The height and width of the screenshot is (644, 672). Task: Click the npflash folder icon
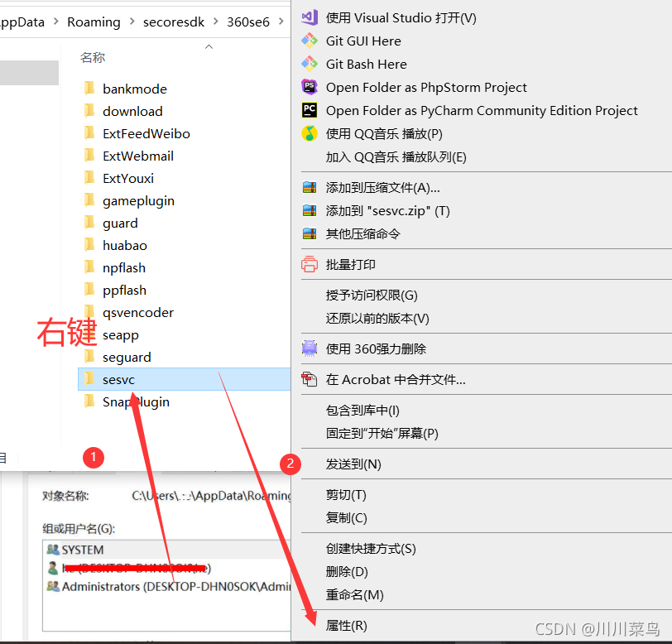pos(89,267)
